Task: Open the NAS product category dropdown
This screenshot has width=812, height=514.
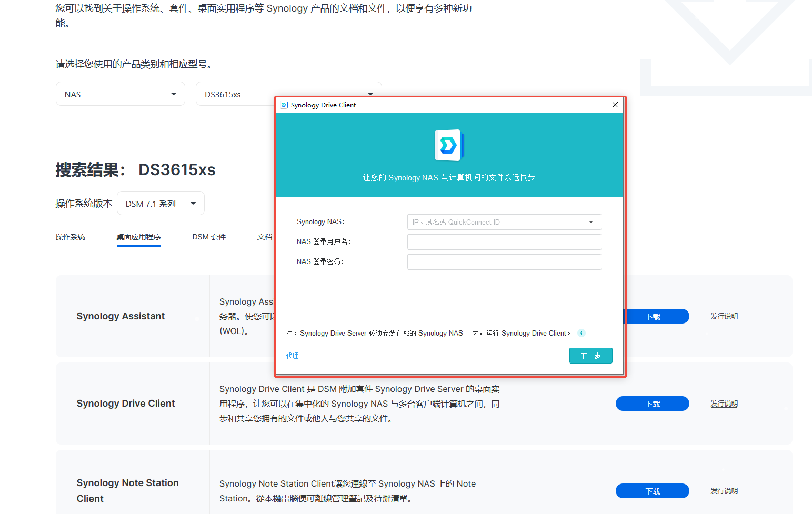Action: (x=120, y=94)
